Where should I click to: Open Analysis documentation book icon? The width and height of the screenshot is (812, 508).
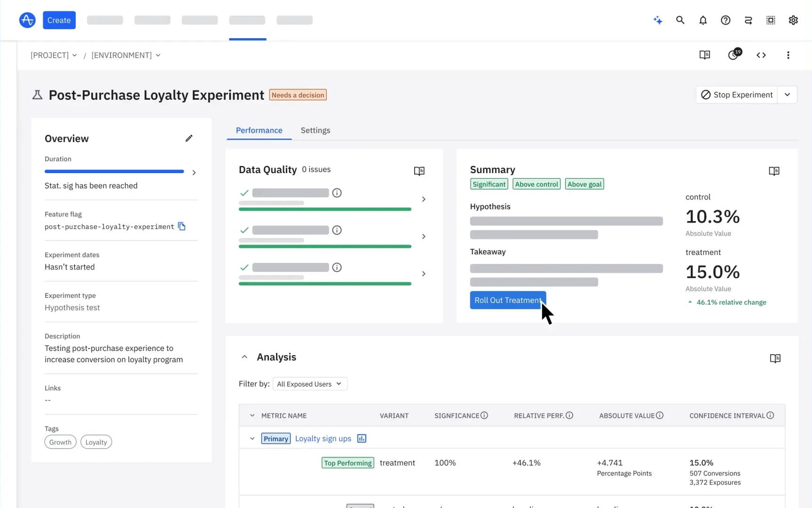point(775,358)
